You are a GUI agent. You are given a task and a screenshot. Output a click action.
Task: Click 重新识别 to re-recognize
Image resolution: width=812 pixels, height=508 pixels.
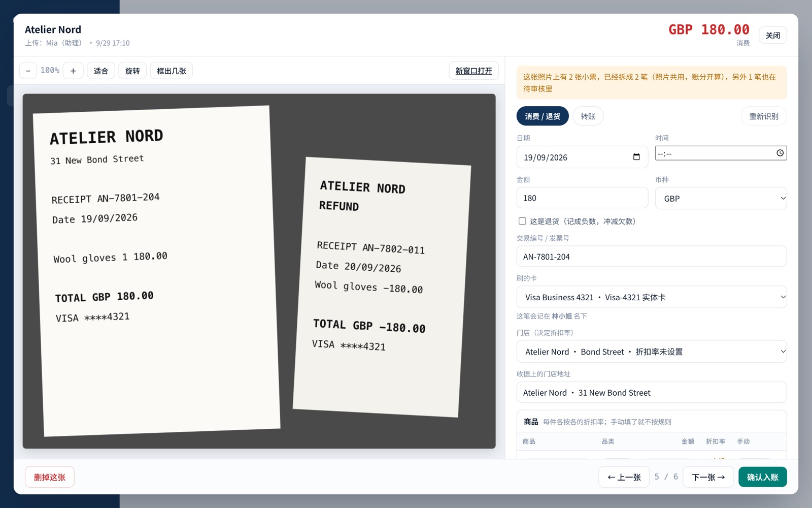click(x=764, y=116)
